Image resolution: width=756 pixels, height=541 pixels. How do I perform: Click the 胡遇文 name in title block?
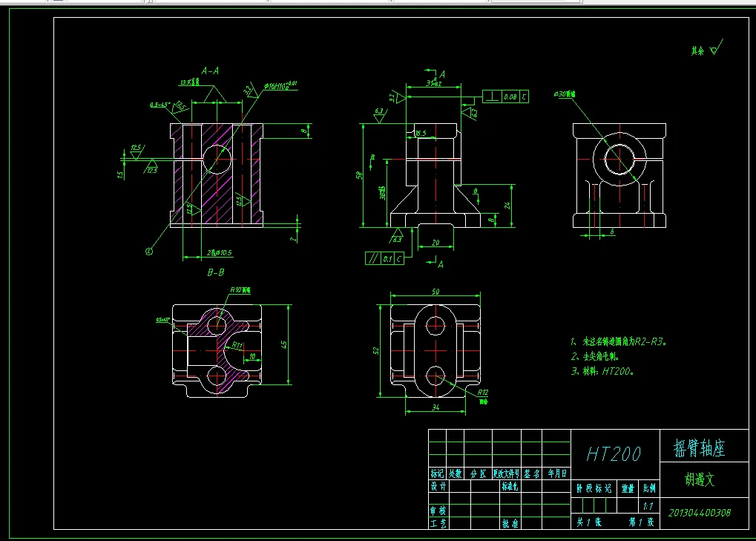(700, 479)
